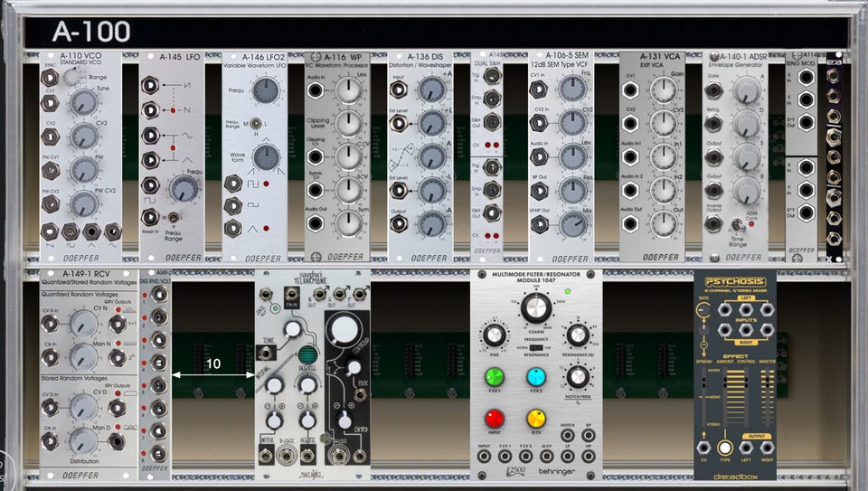Click the top X*Y Out jack on Ring Mod

point(806,122)
